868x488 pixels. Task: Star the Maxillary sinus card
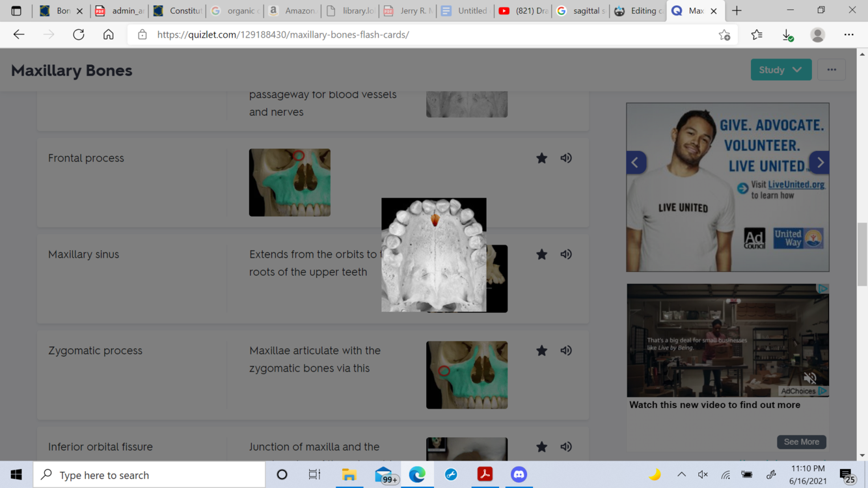pyautogui.click(x=541, y=254)
